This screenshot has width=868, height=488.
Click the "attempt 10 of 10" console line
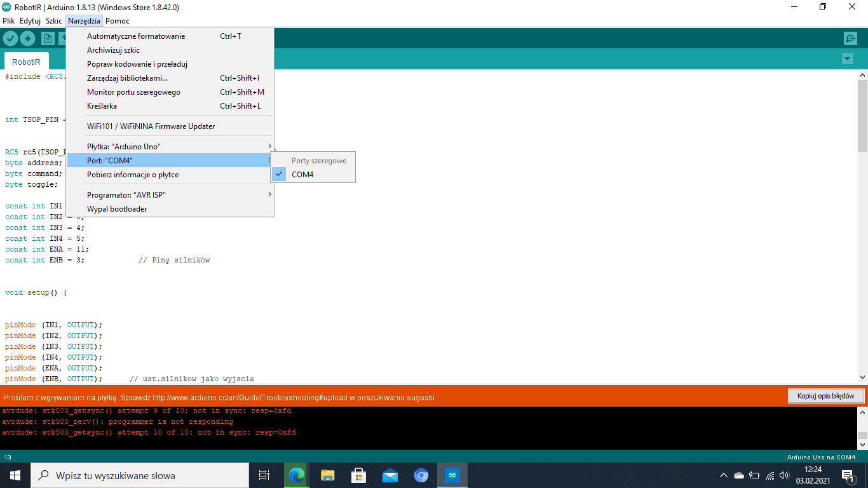point(149,433)
